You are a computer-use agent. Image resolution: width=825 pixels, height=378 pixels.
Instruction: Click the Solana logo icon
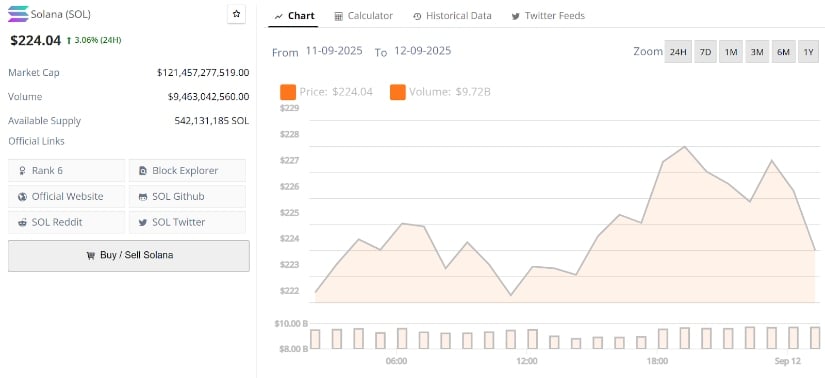pyautogui.click(x=18, y=14)
